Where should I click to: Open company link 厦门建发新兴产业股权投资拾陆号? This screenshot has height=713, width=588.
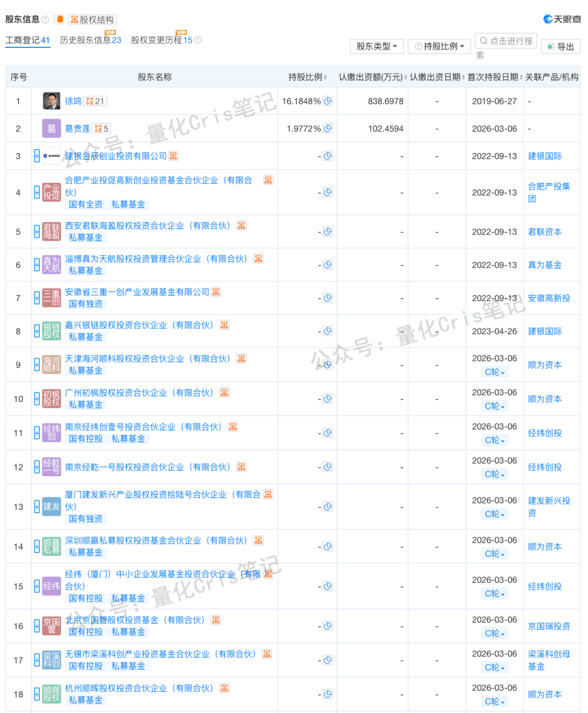click(x=163, y=501)
